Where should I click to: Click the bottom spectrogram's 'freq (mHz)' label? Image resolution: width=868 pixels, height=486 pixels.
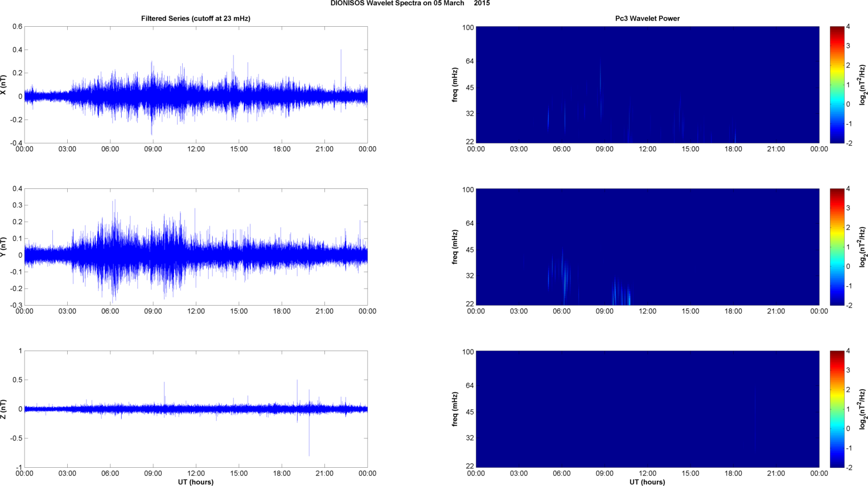[455, 409]
